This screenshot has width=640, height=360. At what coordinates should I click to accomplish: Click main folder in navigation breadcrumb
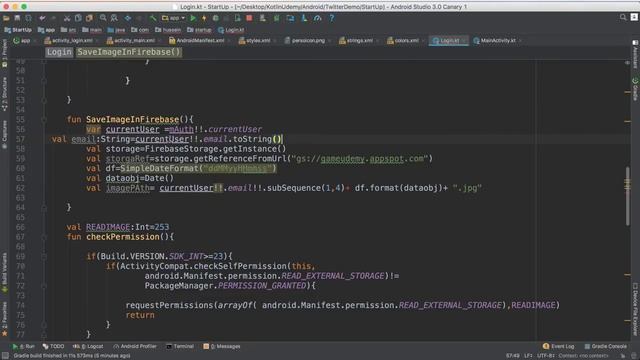click(92, 30)
